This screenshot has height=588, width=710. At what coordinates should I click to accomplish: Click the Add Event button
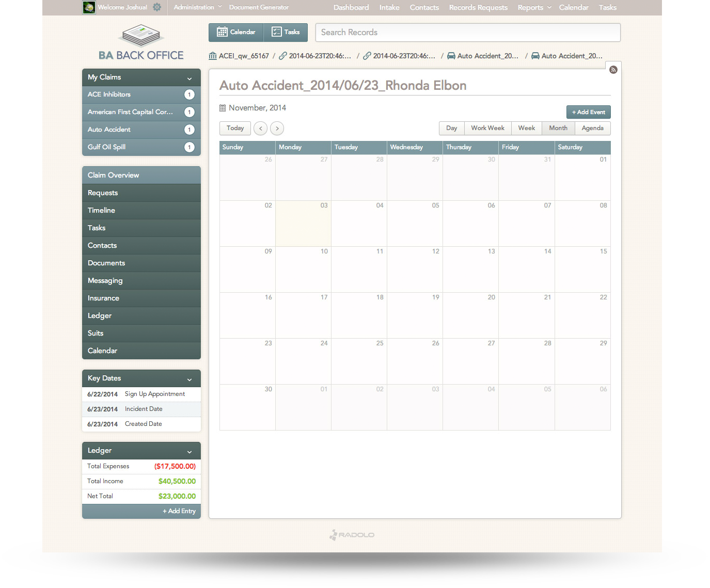tap(588, 112)
